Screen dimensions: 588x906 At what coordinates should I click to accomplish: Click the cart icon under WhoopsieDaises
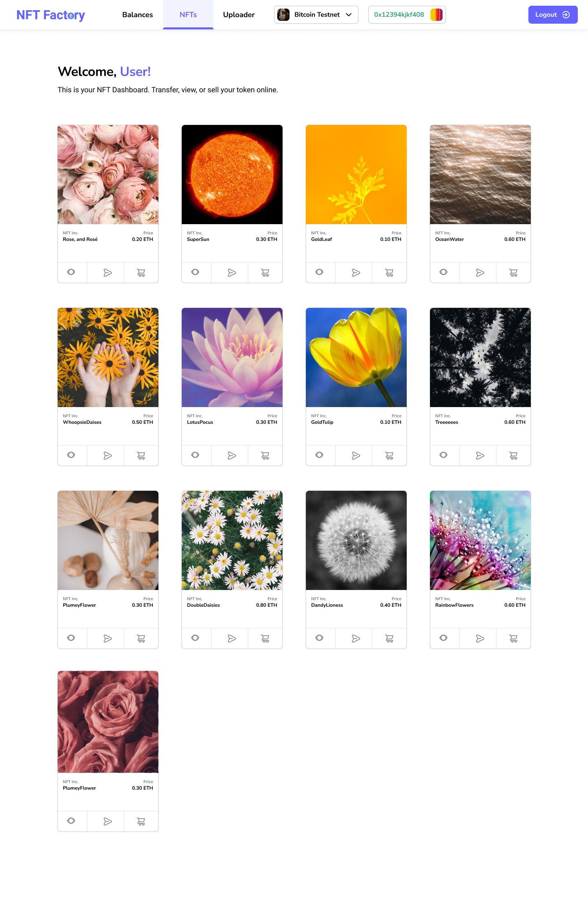pyautogui.click(x=141, y=455)
